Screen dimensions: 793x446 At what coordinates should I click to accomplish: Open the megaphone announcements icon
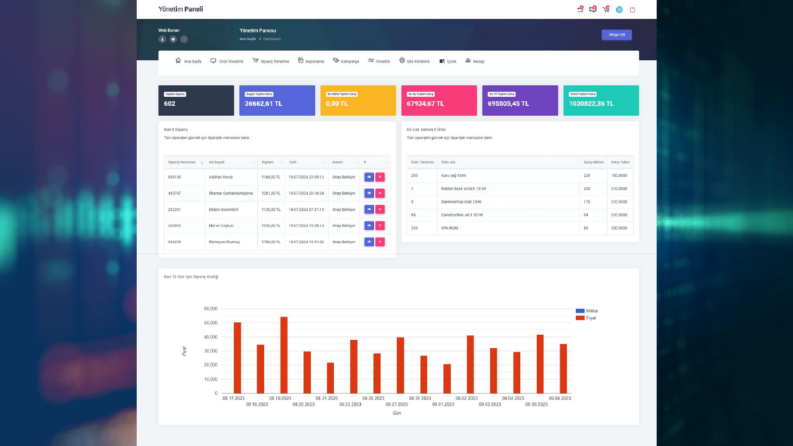593,9
